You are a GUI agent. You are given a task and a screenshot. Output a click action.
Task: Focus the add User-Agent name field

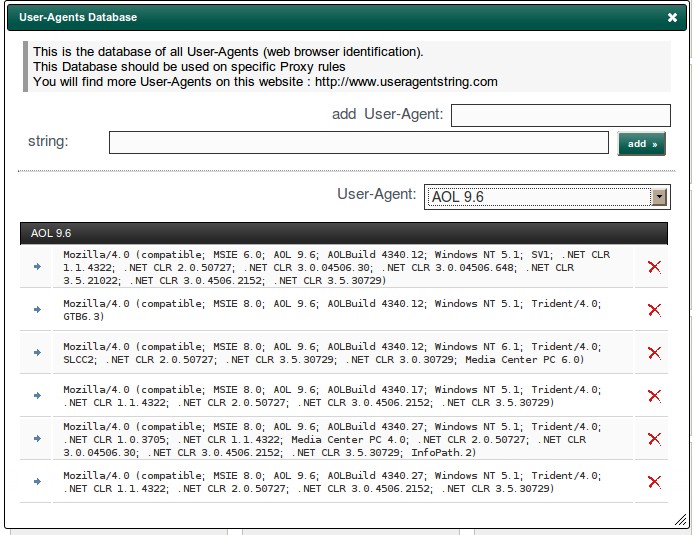561,115
